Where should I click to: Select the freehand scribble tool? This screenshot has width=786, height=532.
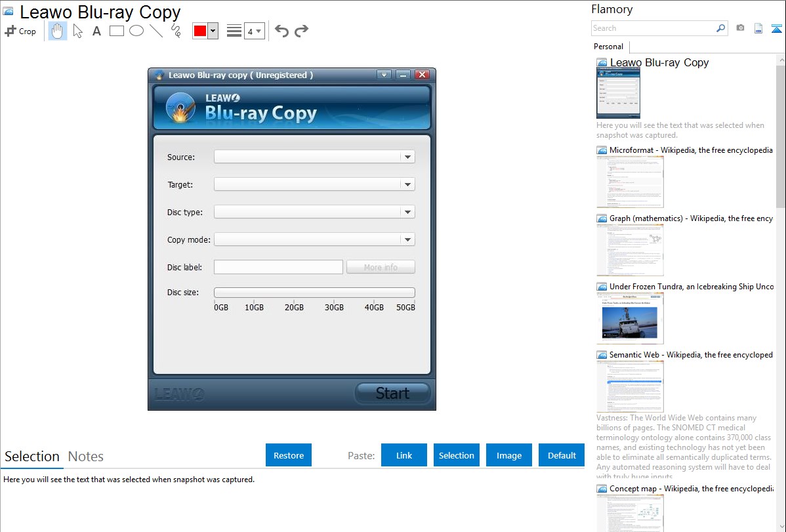[x=176, y=31]
